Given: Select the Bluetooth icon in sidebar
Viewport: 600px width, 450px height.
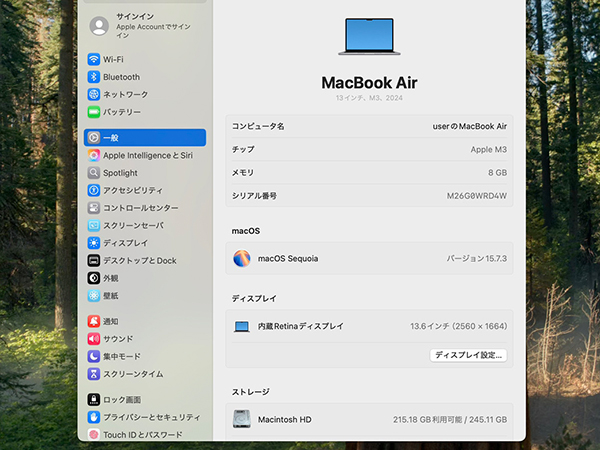Looking at the screenshot, I should [94, 77].
